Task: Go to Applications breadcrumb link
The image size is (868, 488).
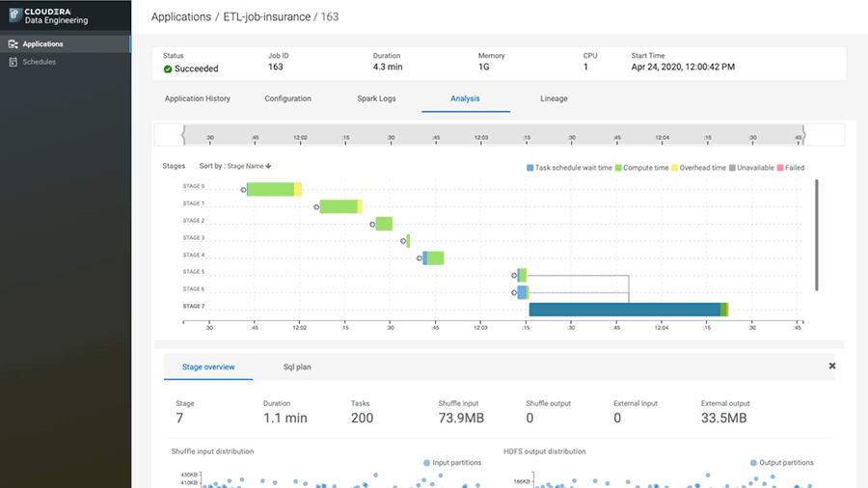Action: pos(181,16)
